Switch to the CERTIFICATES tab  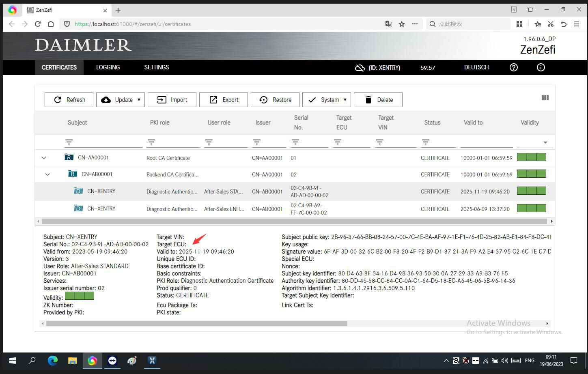click(x=59, y=67)
